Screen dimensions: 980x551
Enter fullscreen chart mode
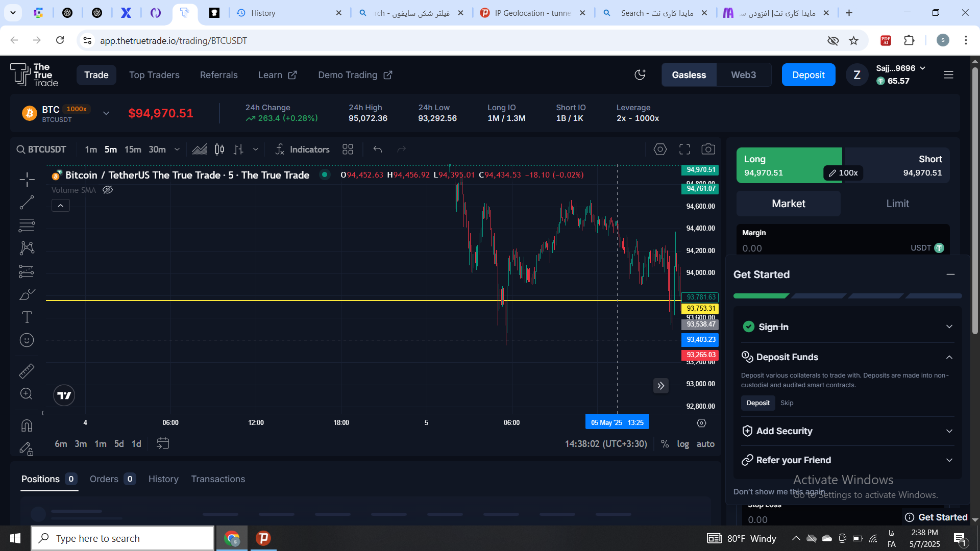[x=684, y=149]
